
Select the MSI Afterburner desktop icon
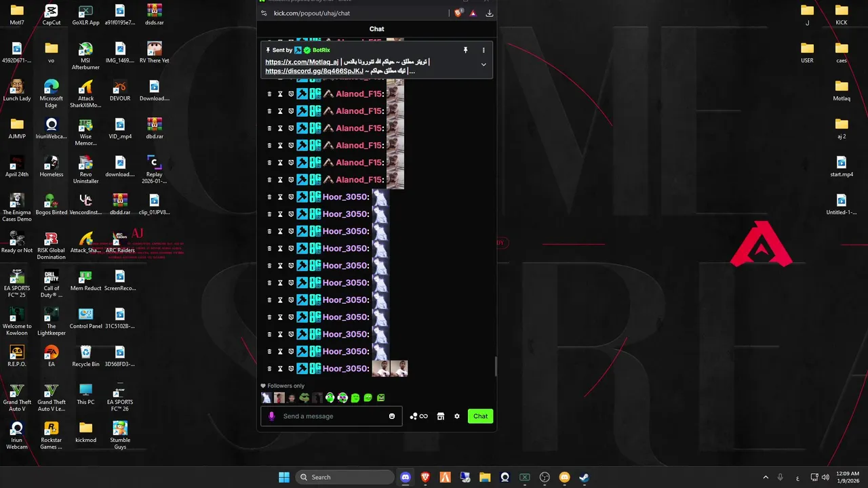[85, 56]
